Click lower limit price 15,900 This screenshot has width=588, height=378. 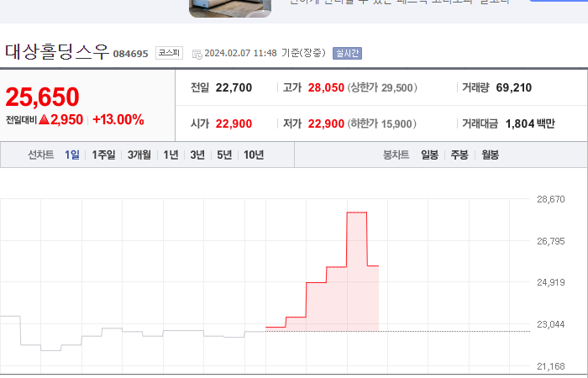tap(396, 123)
